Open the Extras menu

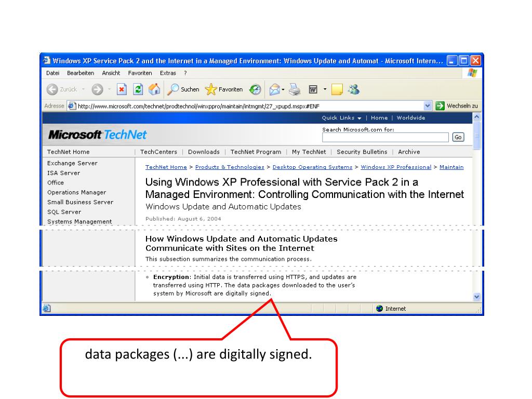coord(168,73)
